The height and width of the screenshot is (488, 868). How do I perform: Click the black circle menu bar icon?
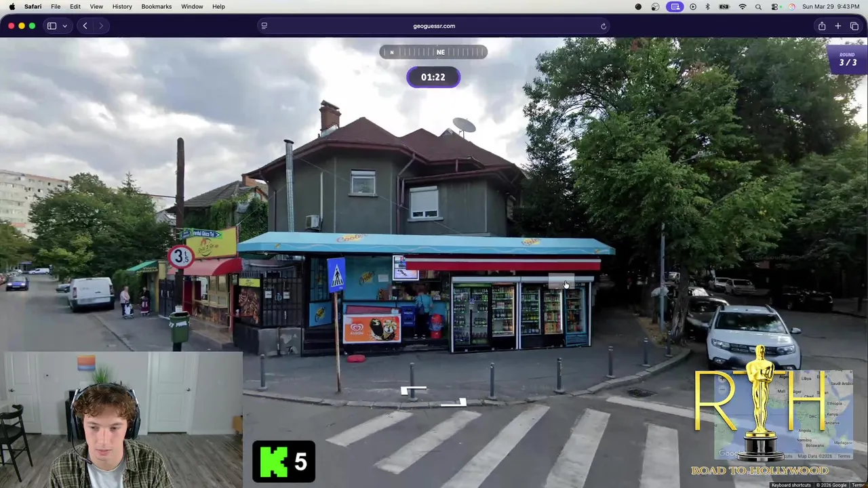[x=638, y=7]
